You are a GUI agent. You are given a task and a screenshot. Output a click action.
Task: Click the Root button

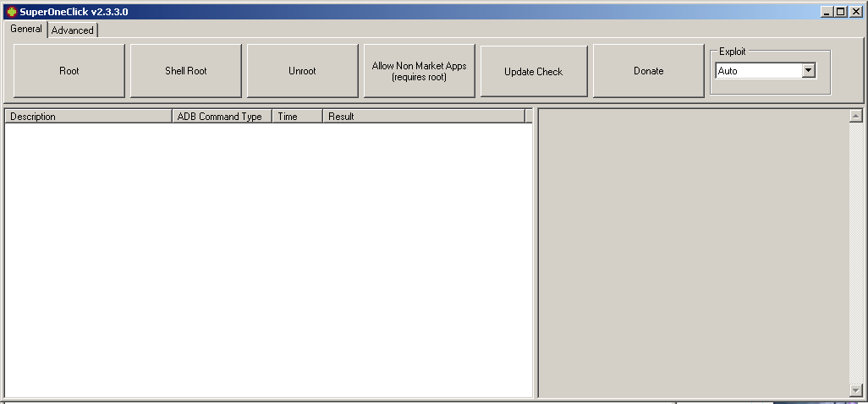(69, 71)
